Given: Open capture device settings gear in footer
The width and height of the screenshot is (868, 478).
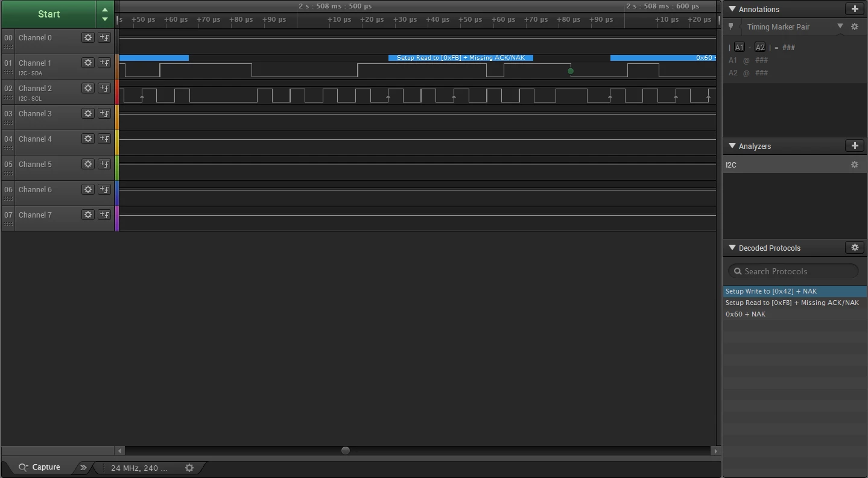Looking at the screenshot, I should point(189,468).
